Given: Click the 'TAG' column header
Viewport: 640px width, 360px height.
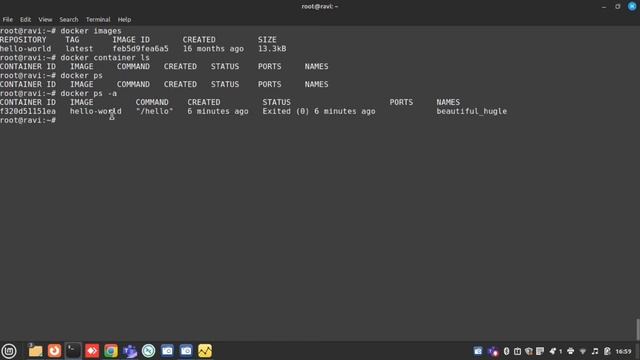Looking at the screenshot, I should pyautogui.click(x=72, y=40).
